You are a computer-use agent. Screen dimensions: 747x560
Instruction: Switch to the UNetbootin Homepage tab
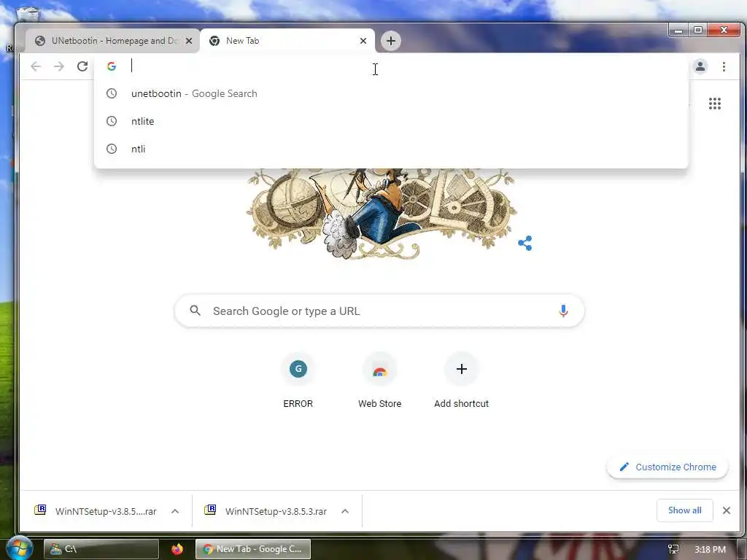click(112, 41)
